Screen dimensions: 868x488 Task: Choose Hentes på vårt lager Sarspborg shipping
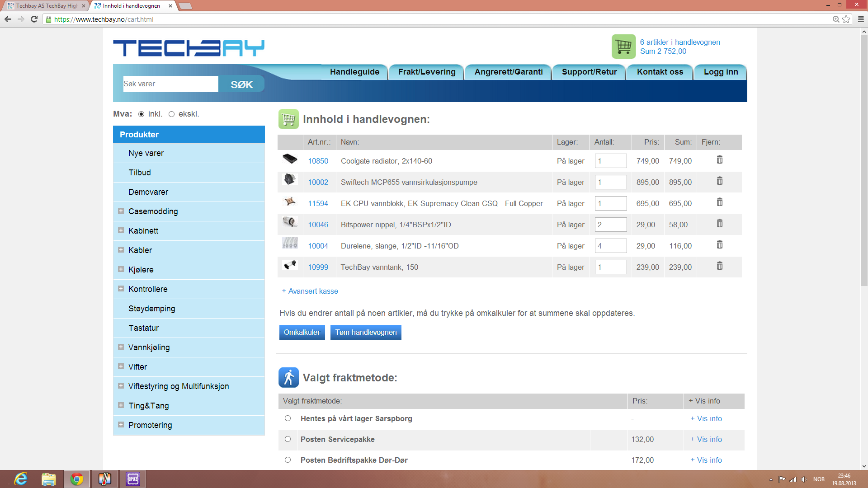coord(288,418)
